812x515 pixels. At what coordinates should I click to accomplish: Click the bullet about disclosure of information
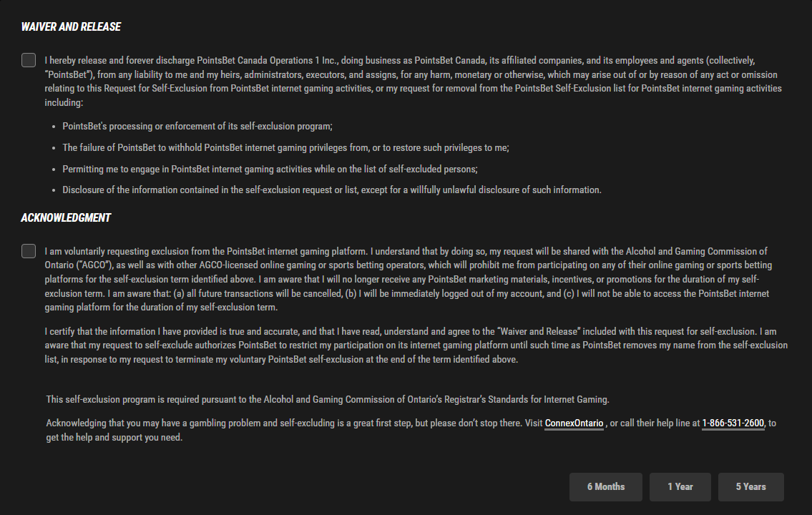(332, 190)
